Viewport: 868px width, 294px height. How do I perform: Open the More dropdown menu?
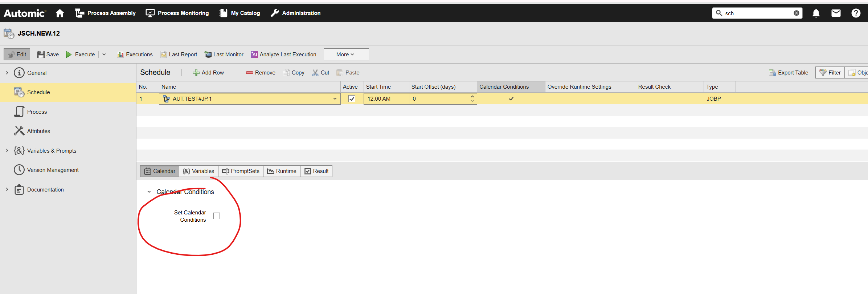tap(346, 55)
